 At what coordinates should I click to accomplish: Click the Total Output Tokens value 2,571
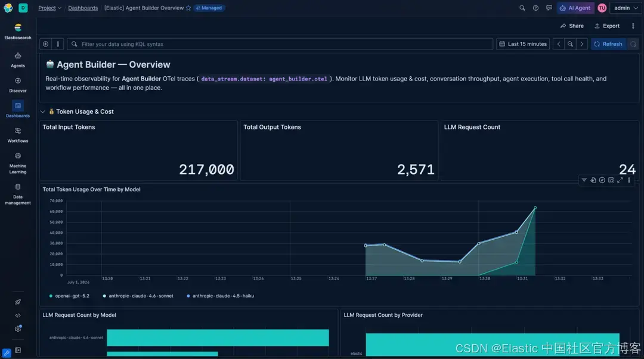click(x=416, y=169)
